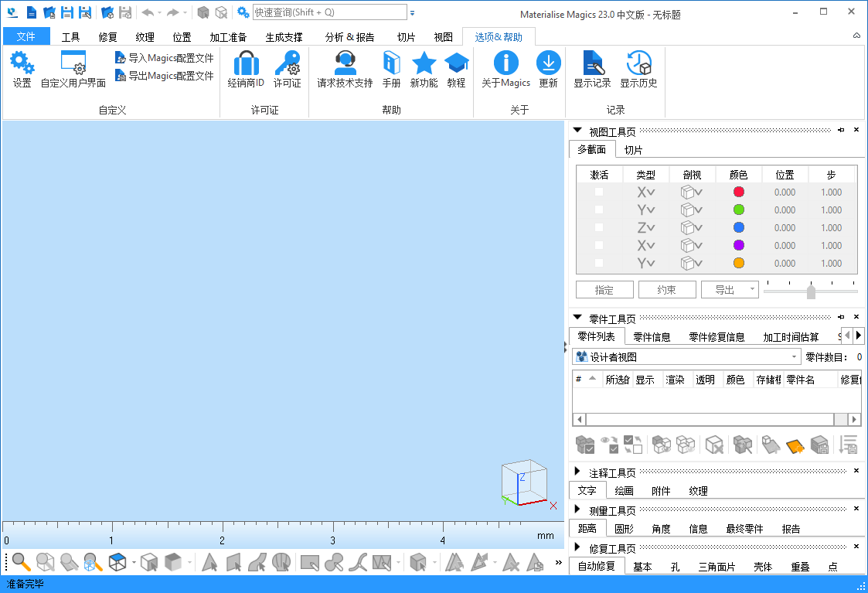This screenshot has height=593, width=868.
Task: Expand the 测量工具页 panel
Action: click(x=577, y=510)
